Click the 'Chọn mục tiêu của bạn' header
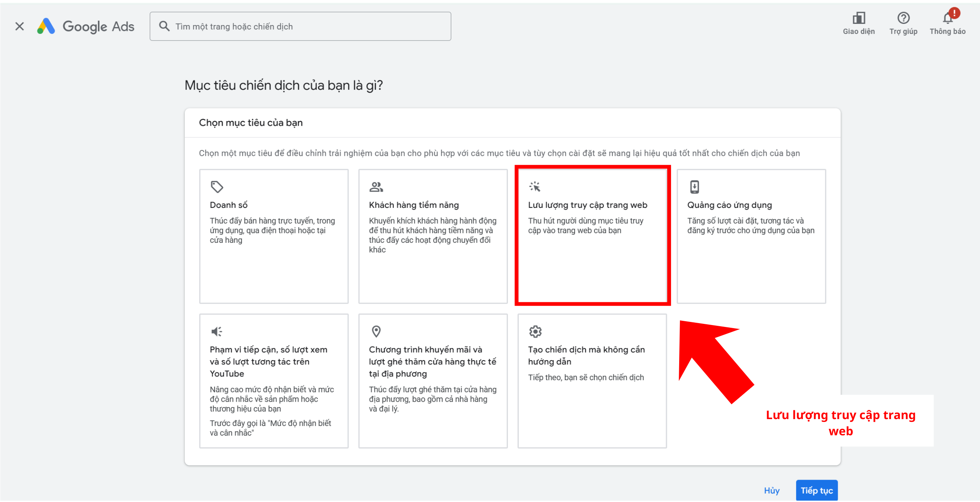Viewport: 980px width, 502px height. pos(251,123)
